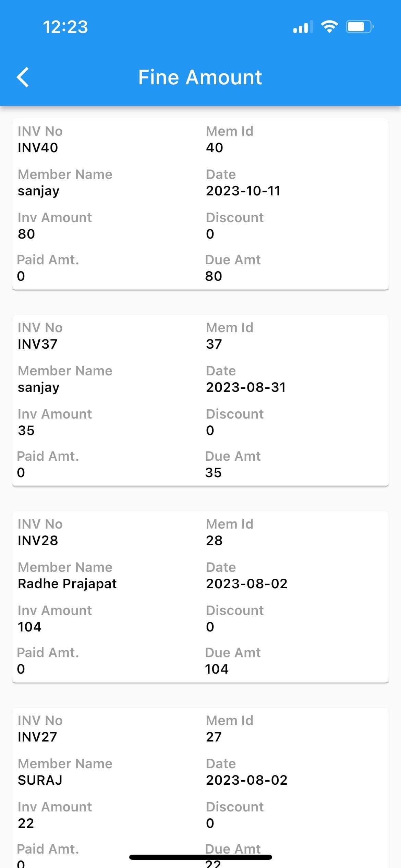Select the INV37 invoice number
Image resolution: width=401 pixels, height=868 pixels.
tap(37, 344)
